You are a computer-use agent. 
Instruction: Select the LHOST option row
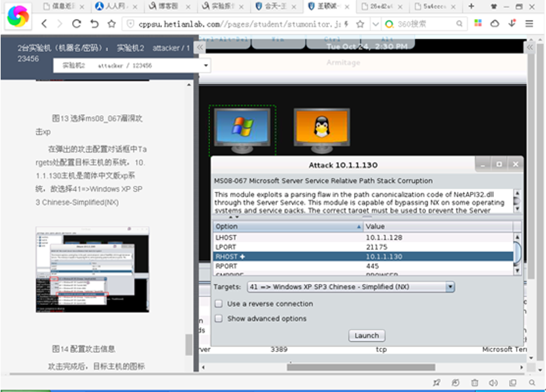coord(363,238)
